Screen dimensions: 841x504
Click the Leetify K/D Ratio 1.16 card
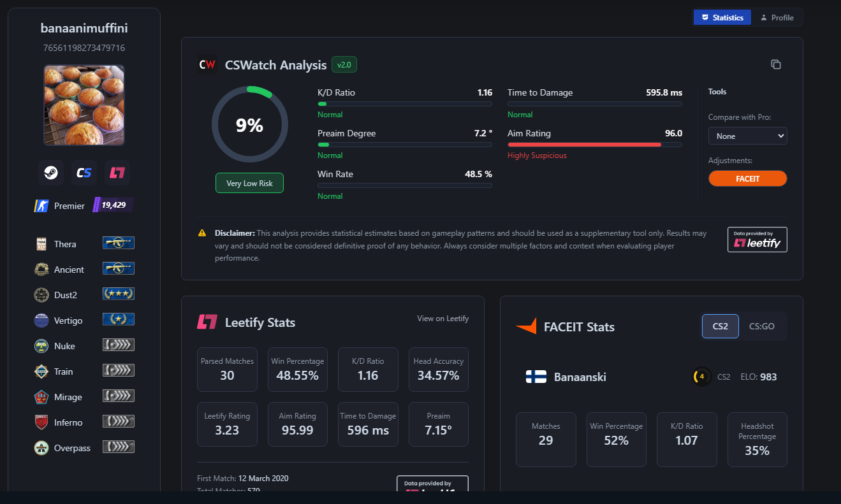tap(368, 370)
